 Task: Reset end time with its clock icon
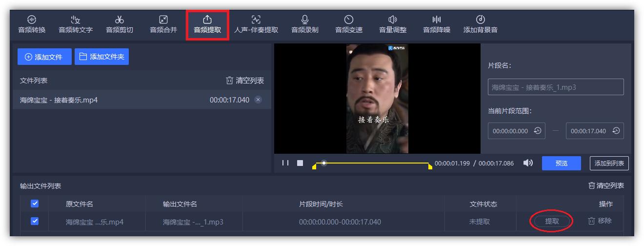point(616,131)
